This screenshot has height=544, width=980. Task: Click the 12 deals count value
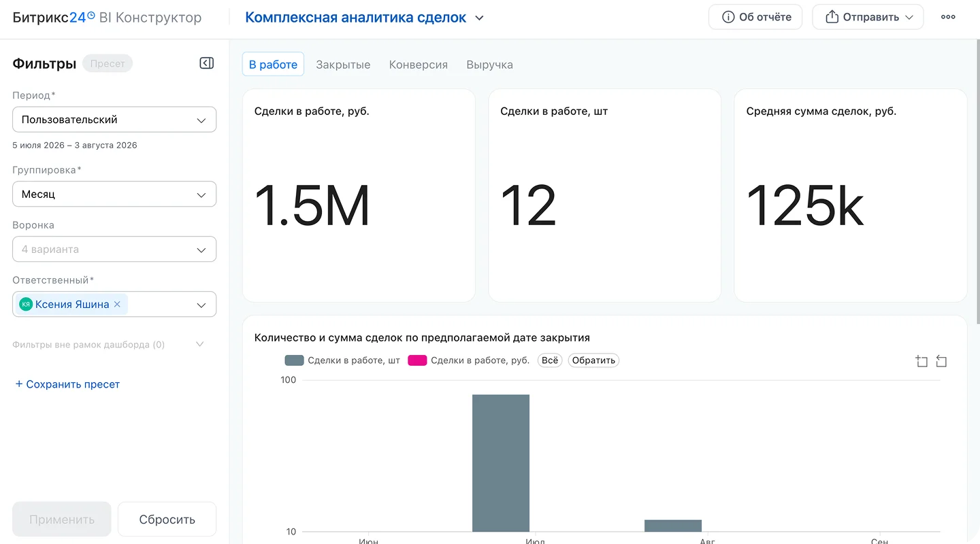click(529, 205)
